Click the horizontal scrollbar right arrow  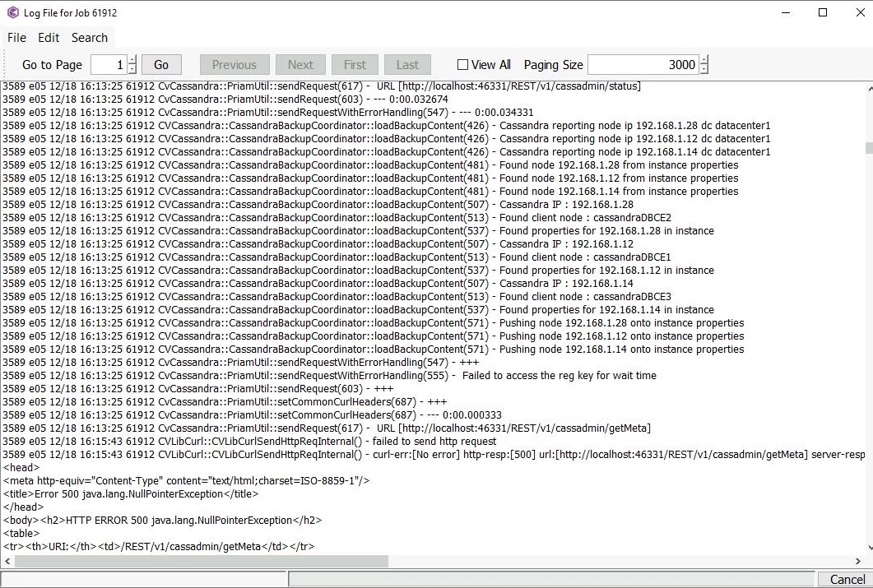(858, 562)
